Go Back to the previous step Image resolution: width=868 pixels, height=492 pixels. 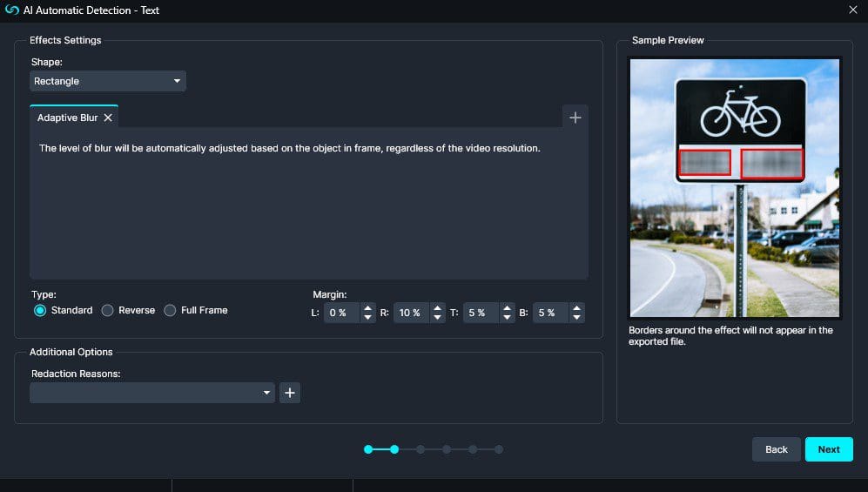776,449
